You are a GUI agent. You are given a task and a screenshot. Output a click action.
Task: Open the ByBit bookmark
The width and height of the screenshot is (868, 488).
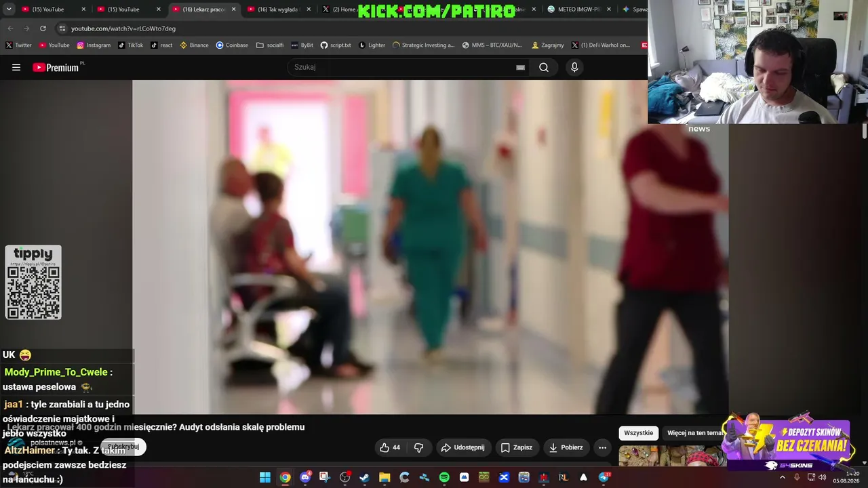click(x=302, y=45)
